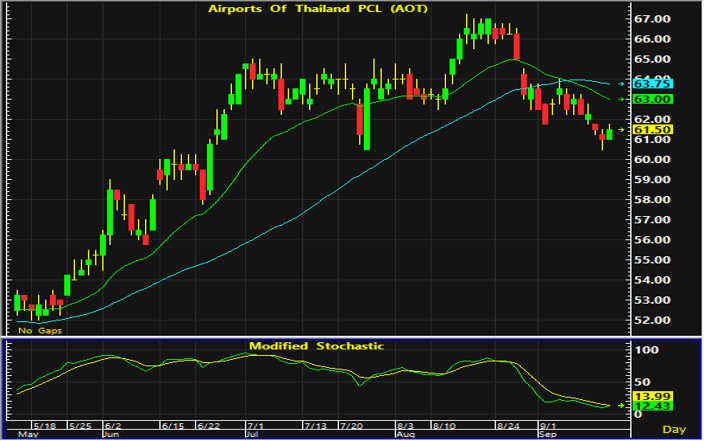Click the 53.00 price axis label
The width and height of the screenshot is (704, 441).
point(652,300)
